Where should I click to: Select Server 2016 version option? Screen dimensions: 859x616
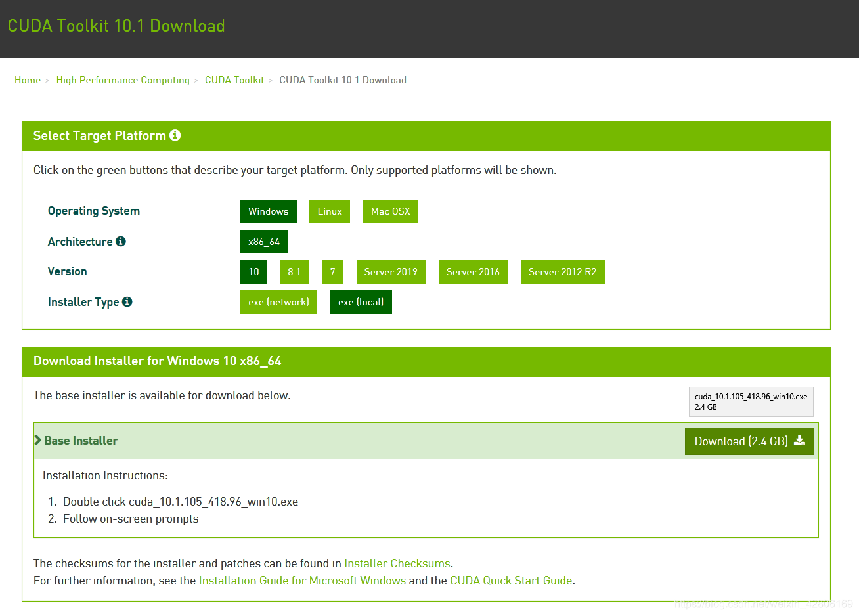coord(473,271)
